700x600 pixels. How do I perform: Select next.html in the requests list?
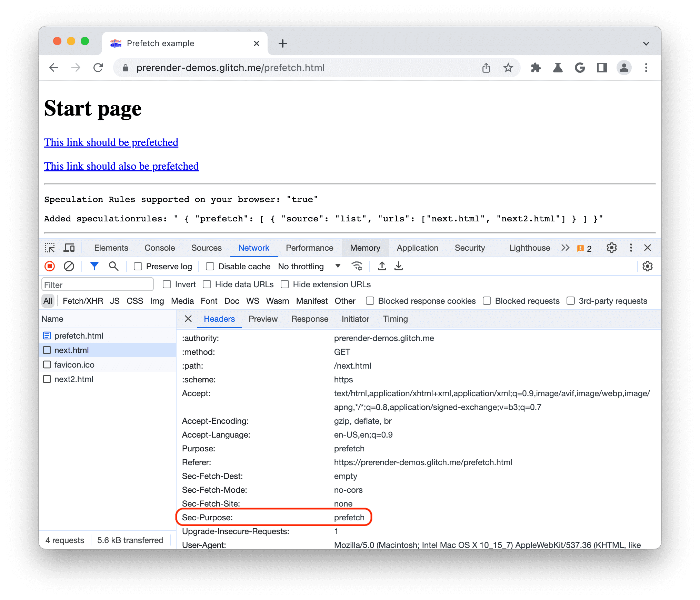(70, 349)
